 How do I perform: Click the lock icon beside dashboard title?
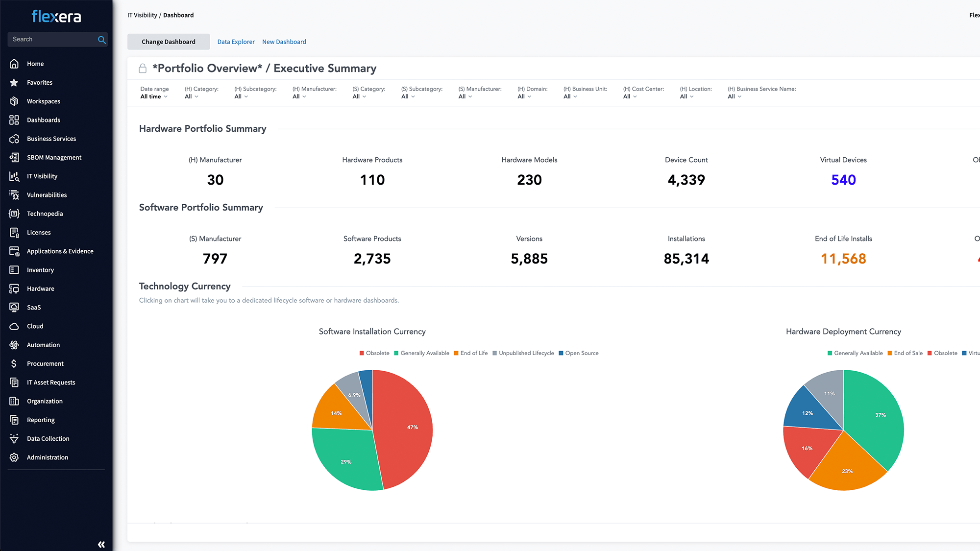pyautogui.click(x=143, y=69)
